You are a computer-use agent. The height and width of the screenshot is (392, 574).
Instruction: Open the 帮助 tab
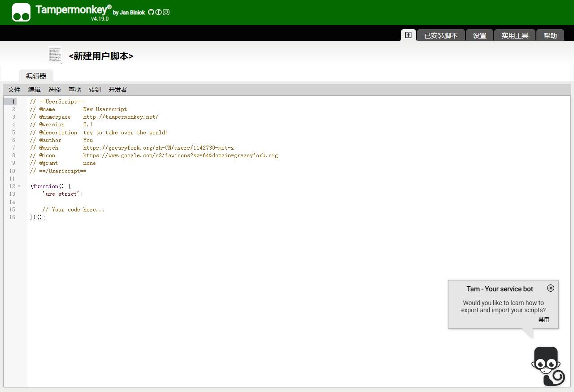550,35
